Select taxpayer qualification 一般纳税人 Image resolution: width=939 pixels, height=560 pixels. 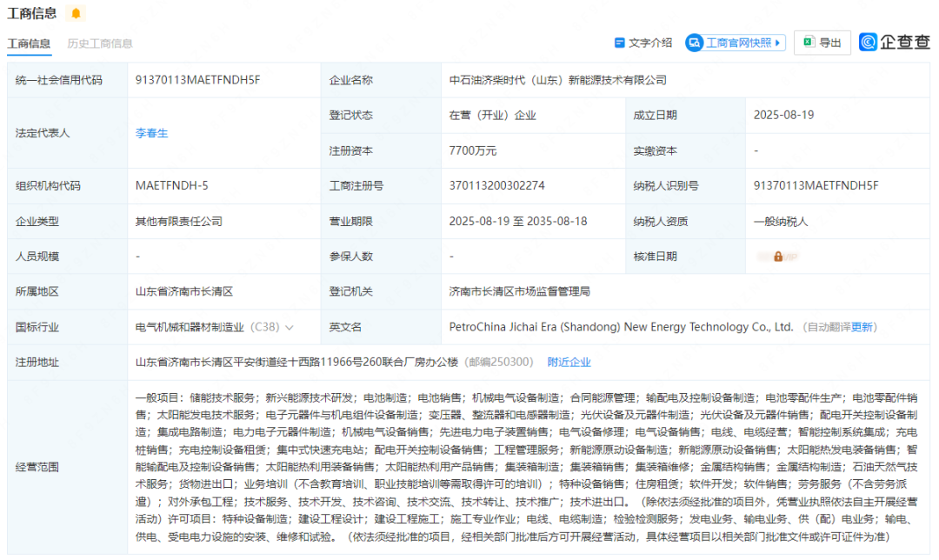[780, 222]
